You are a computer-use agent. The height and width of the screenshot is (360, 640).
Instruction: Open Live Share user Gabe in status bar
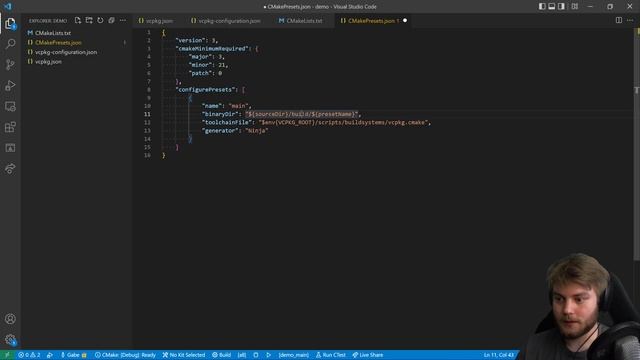[x=73, y=355]
